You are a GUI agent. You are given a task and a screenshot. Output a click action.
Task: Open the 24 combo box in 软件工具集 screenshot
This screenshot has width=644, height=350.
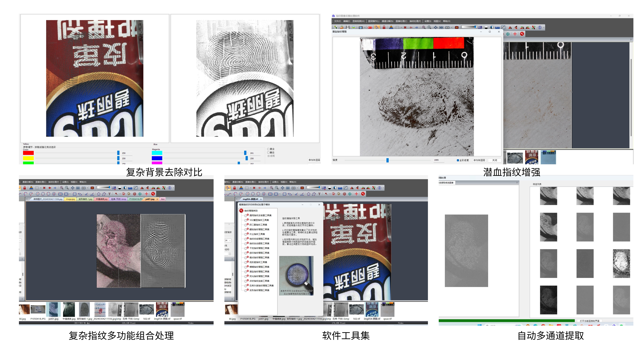(228, 241)
